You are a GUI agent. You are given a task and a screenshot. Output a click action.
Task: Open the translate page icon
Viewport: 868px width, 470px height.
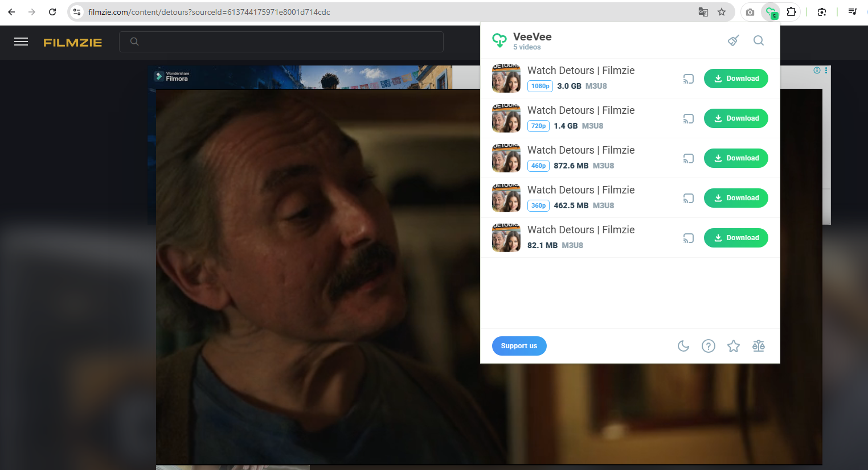pyautogui.click(x=703, y=12)
